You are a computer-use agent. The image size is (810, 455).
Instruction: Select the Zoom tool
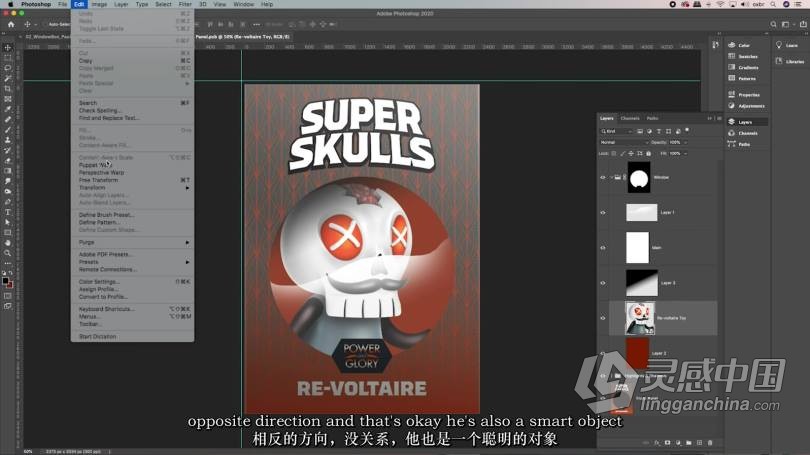point(7,253)
